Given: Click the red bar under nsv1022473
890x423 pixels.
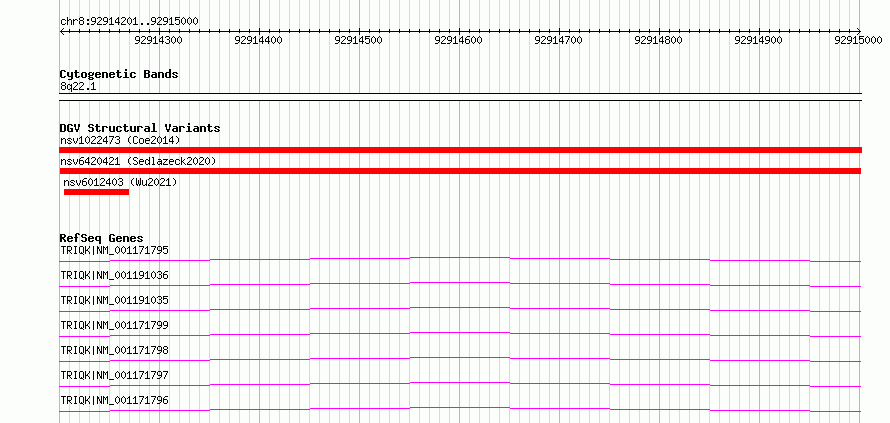Looking at the screenshot, I should coord(460,150).
